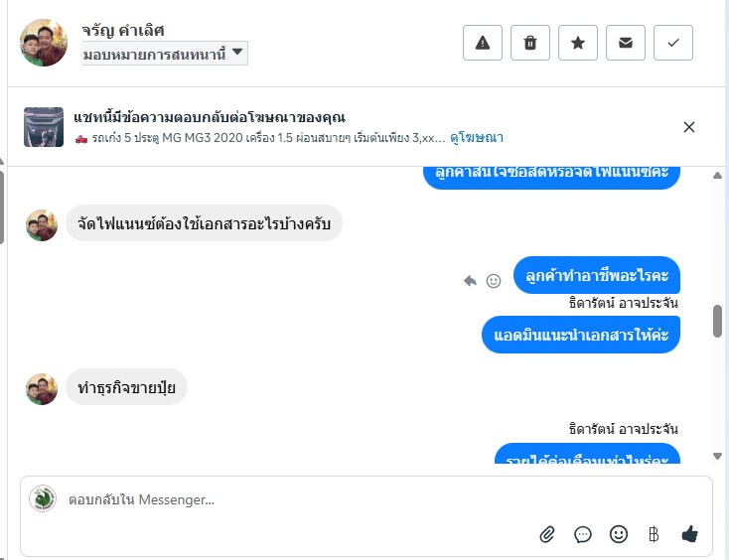Reply to the ลูกค้าทำอาชีพอะไรคะ message
729x560 pixels.
point(470,281)
